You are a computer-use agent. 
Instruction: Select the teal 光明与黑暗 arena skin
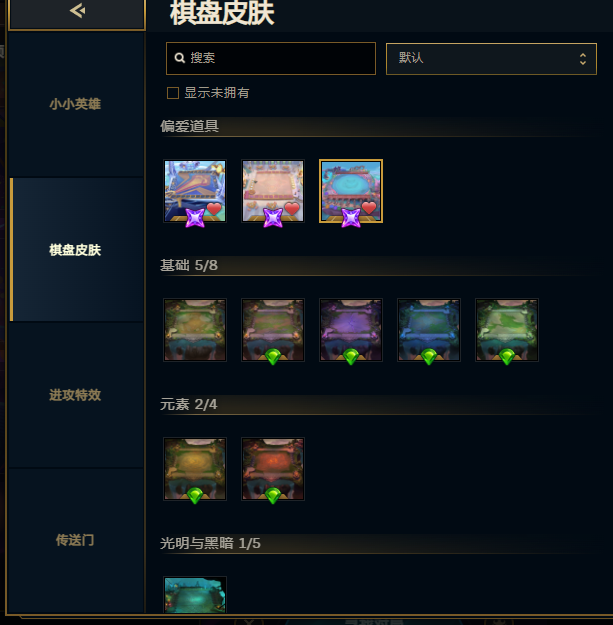(195, 595)
